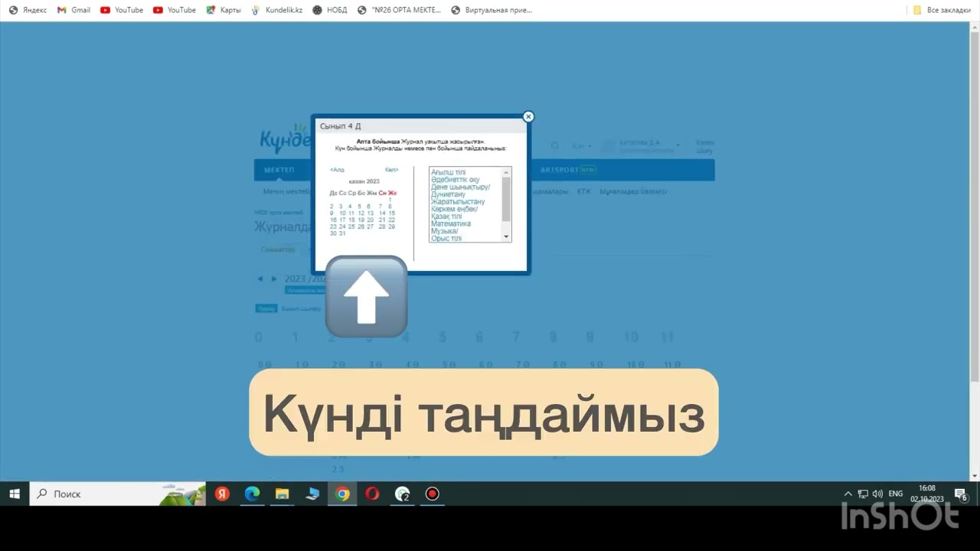
Task: Open File Explorer from the taskbar
Action: 282,494
